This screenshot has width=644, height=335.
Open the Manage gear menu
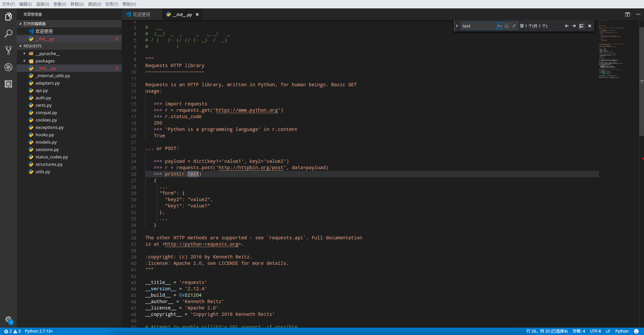(x=8, y=319)
